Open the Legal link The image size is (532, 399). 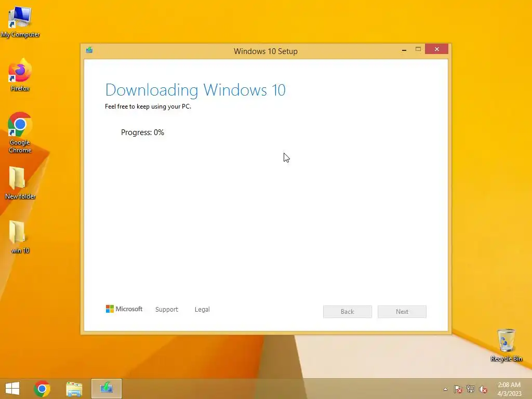(202, 310)
